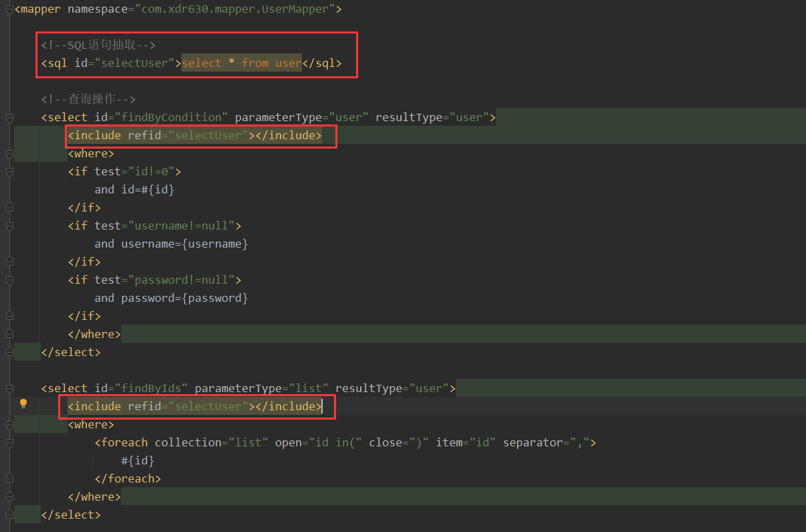This screenshot has width=806, height=532.
Task: Click resultType="user" on the findByIds line
Action: [392, 388]
